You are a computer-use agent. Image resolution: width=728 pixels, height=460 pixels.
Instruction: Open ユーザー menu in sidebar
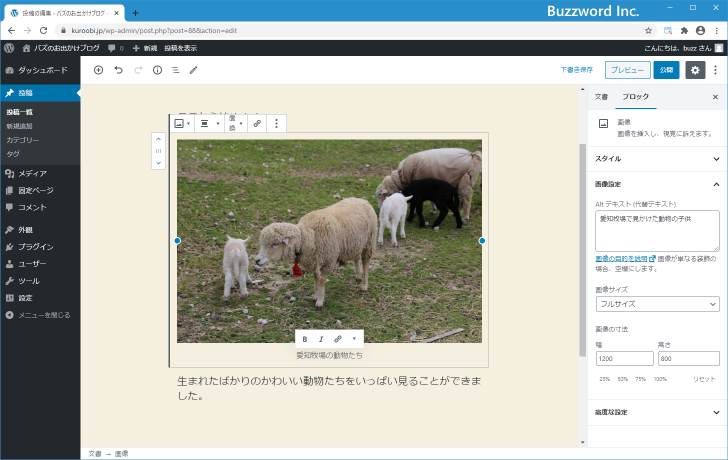click(x=40, y=264)
